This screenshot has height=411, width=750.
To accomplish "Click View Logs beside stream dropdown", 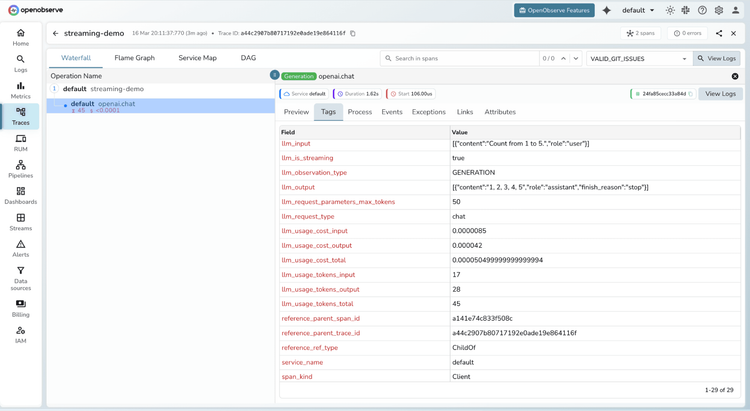I will point(717,58).
